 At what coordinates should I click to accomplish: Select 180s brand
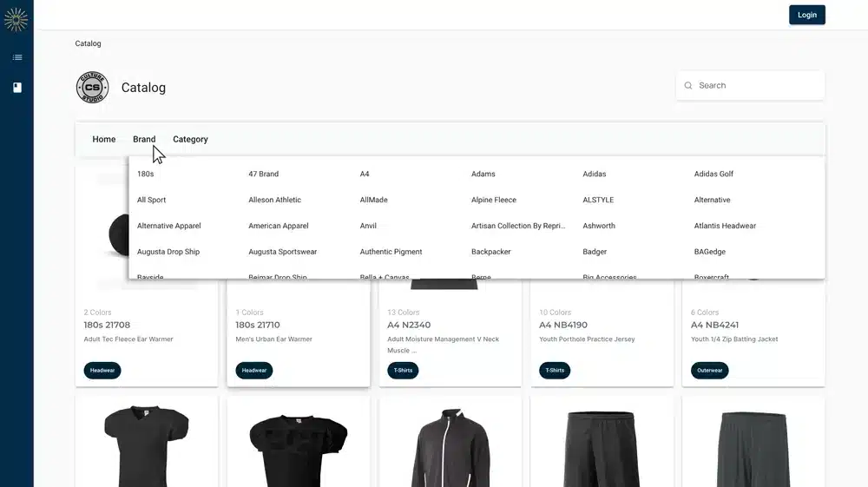[x=146, y=174]
